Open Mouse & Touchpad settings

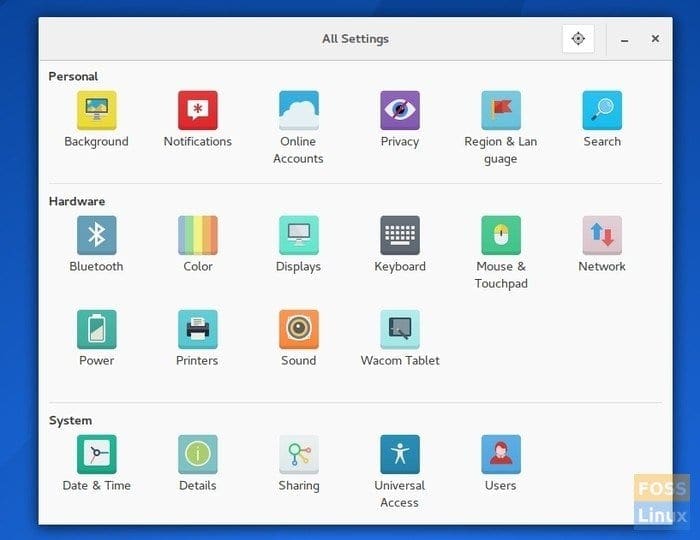[501, 235]
